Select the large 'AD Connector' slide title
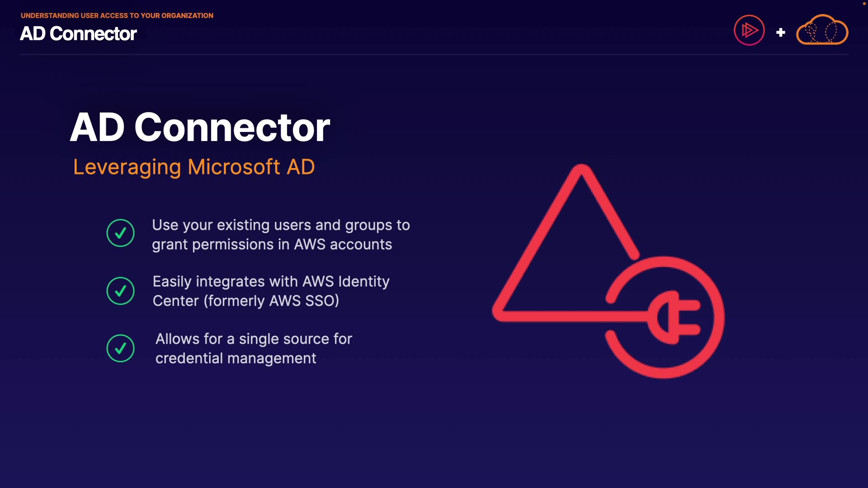 point(200,127)
